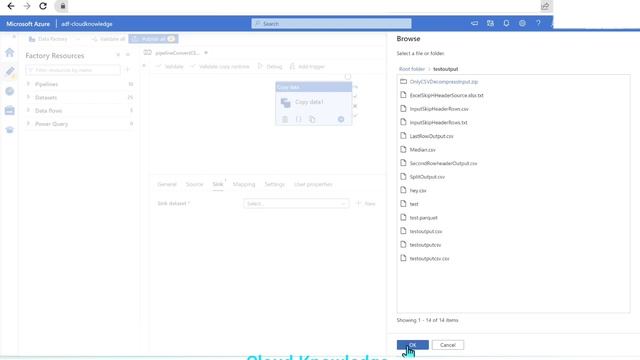This screenshot has width=640, height=360.
Task: Switch to the Source tab
Action: coord(194,184)
